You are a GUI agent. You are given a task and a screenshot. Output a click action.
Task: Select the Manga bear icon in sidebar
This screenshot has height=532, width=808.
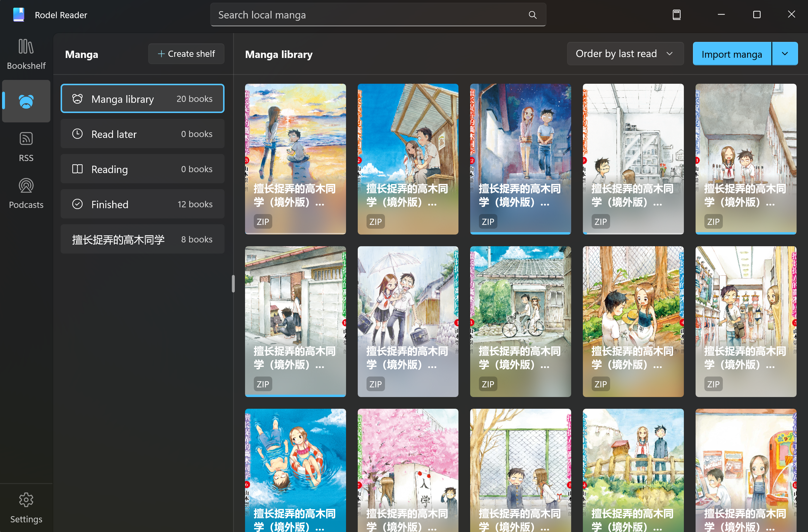pos(26,101)
